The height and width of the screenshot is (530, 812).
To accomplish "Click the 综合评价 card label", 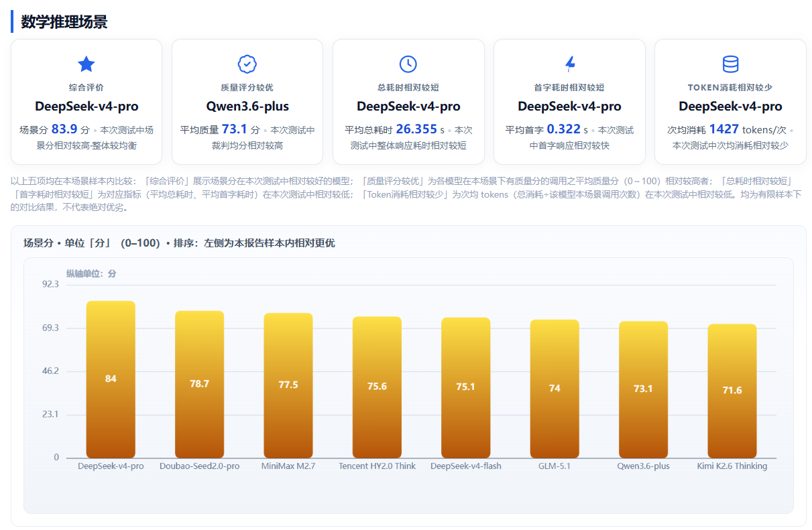I will (86, 88).
